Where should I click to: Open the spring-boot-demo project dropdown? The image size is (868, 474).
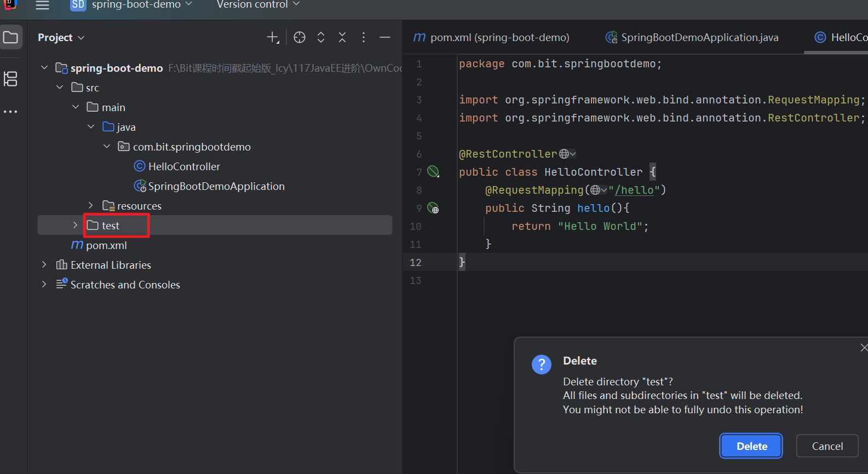tap(142, 4)
